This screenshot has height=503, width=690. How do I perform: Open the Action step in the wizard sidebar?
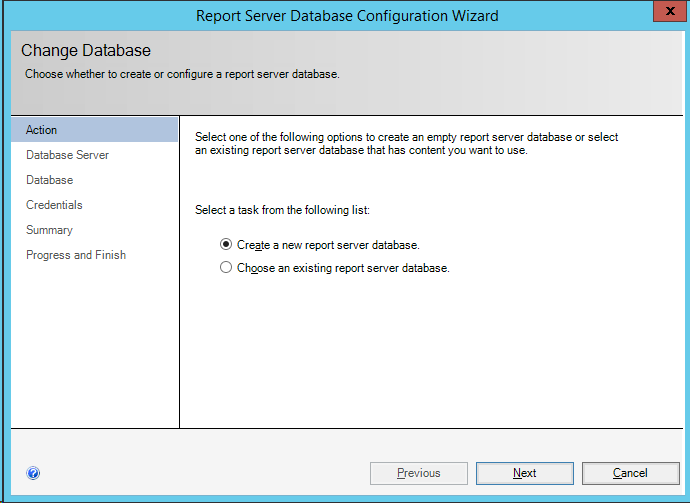42,130
